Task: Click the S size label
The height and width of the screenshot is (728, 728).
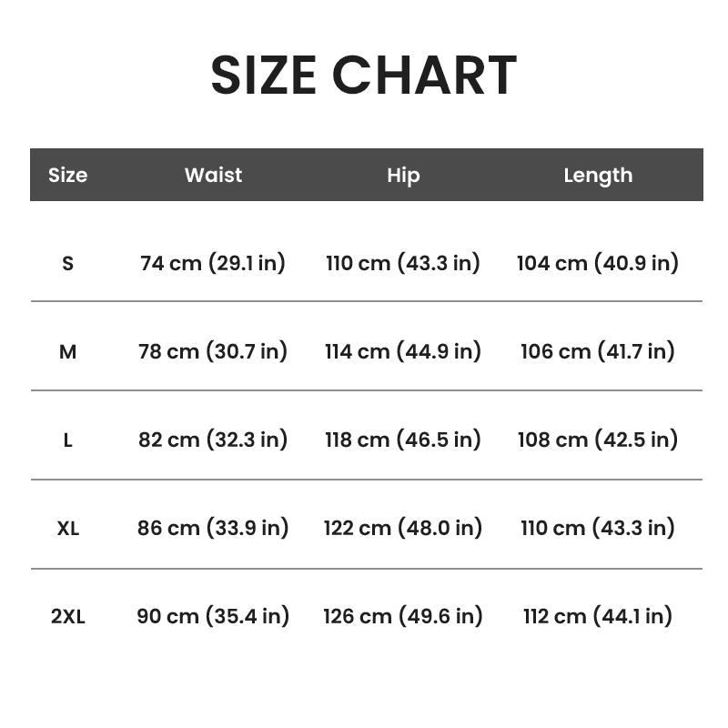Action: [67, 263]
